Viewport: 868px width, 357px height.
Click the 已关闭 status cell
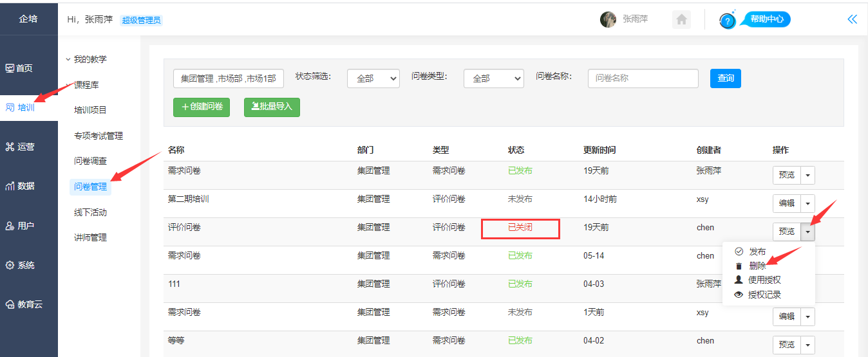(x=520, y=228)
